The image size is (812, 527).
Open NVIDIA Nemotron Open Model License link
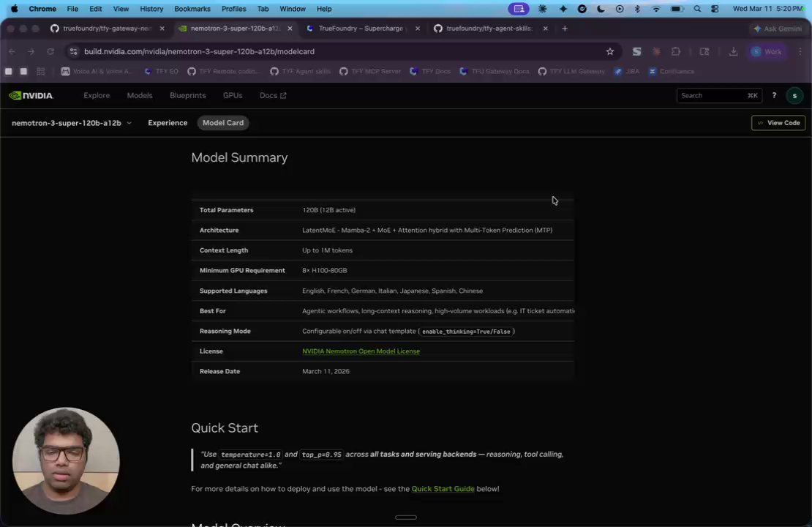pyautogui.click(x=361, y=351)
